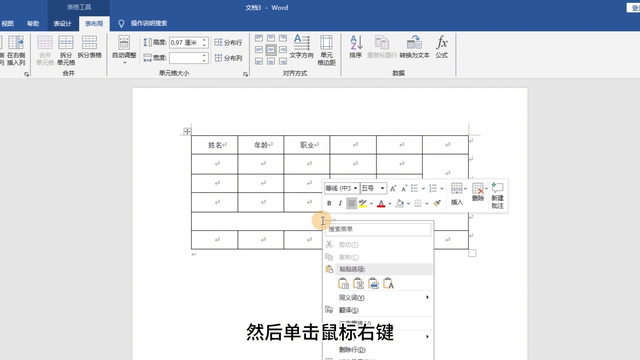The width and height of the screenshot is (640, 360).
Task: Click the border painter brush icon
Action: 437,203
